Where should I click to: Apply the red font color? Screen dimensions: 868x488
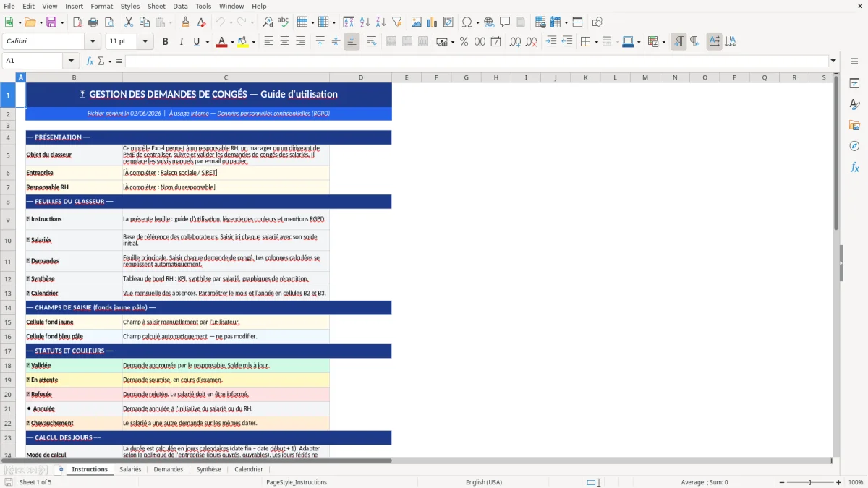click(221, 42)
